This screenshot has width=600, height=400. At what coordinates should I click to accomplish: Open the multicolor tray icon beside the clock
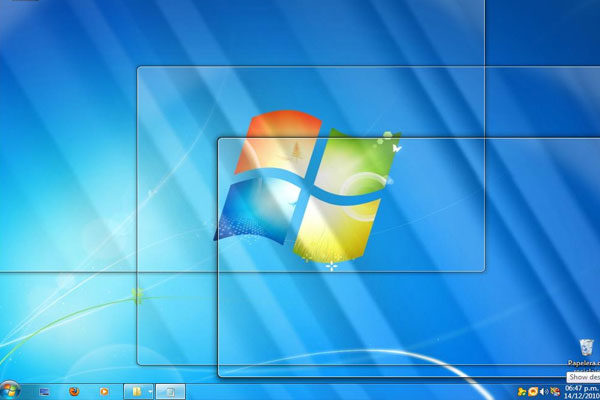pos(555,392)
